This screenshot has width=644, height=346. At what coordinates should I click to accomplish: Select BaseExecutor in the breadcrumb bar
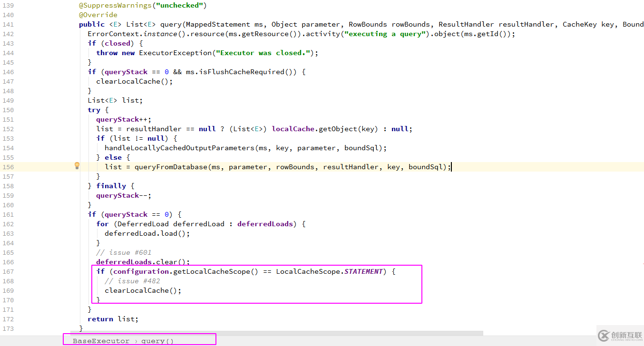point(101,341)
